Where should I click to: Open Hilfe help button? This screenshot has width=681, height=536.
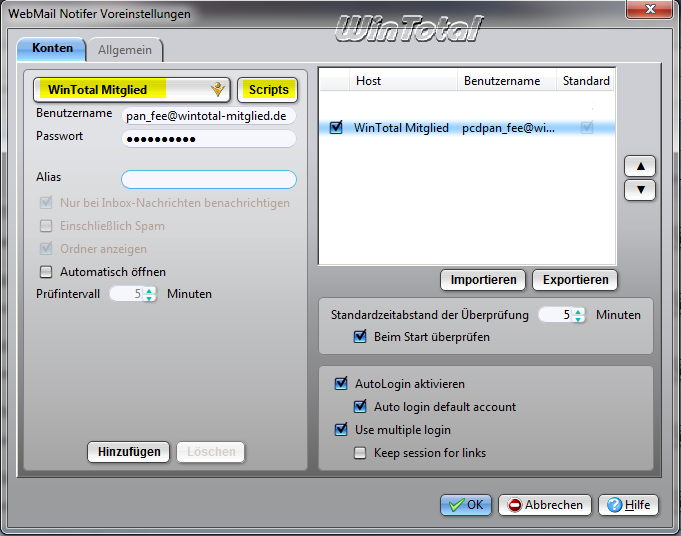pyautogui.click(x=628, y=505)
